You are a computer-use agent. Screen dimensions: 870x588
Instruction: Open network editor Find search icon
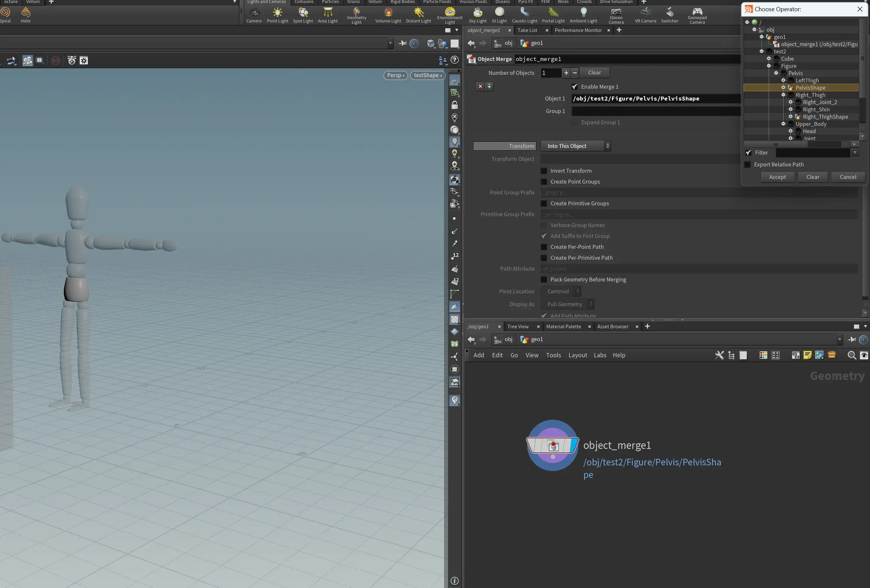click(852, 355)
